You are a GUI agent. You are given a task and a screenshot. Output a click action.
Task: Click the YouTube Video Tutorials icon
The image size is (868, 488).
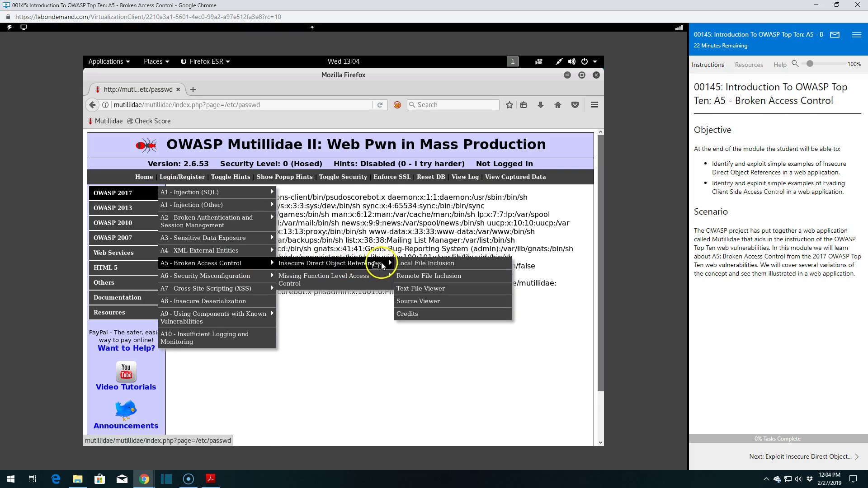click(126, 371)
